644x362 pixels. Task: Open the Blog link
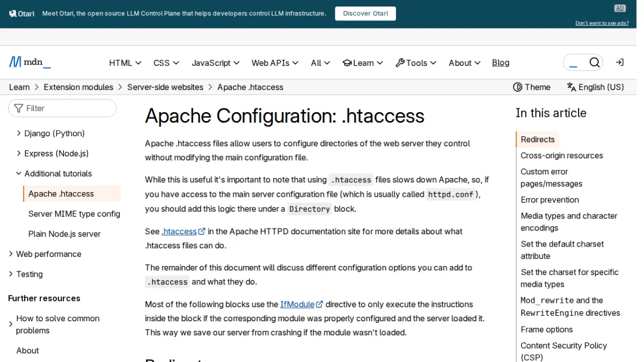coord(501,63)
